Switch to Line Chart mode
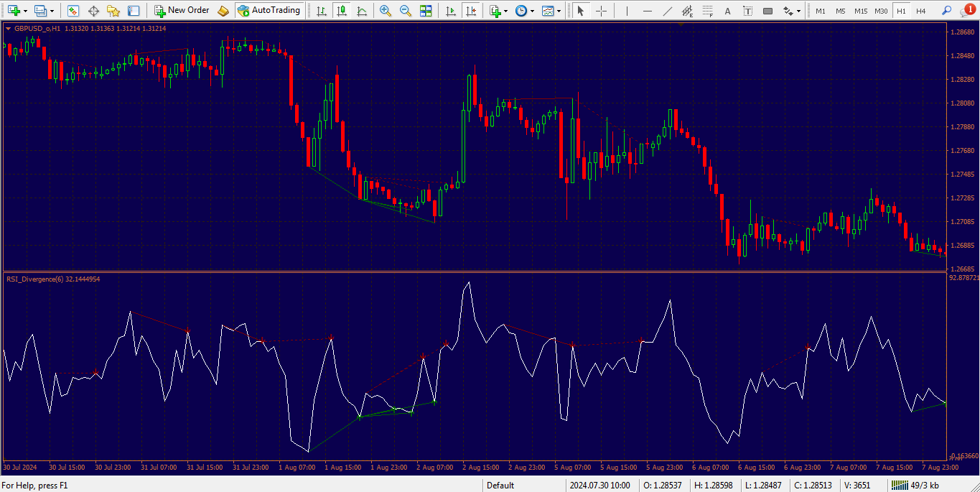The height and width of the screenshot is (492, 980). coord(362,10)
